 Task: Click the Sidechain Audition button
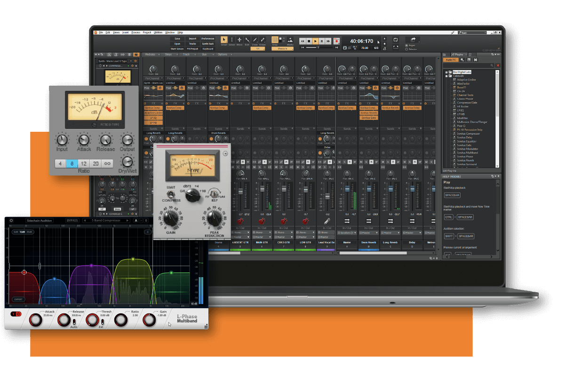point(40,220)
